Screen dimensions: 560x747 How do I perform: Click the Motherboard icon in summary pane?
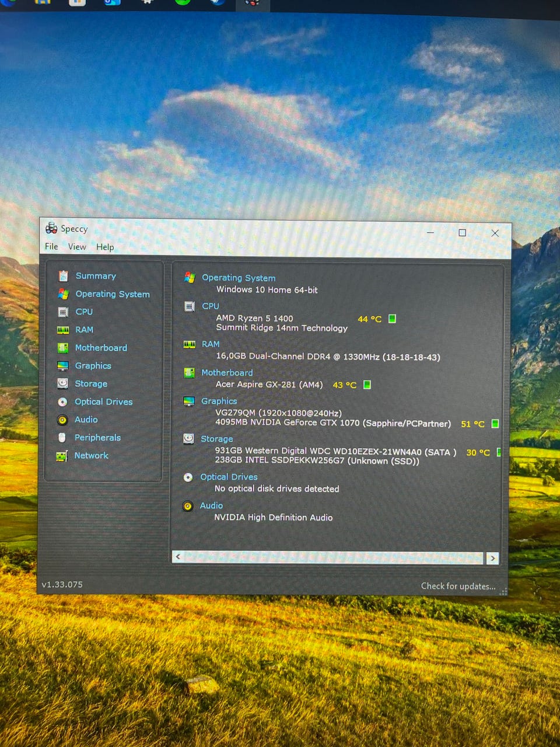click(x=189, y=373)
